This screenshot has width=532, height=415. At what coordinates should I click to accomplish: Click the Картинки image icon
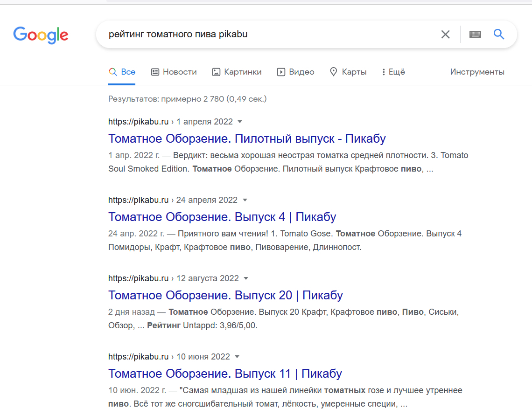tap(216, 72)
